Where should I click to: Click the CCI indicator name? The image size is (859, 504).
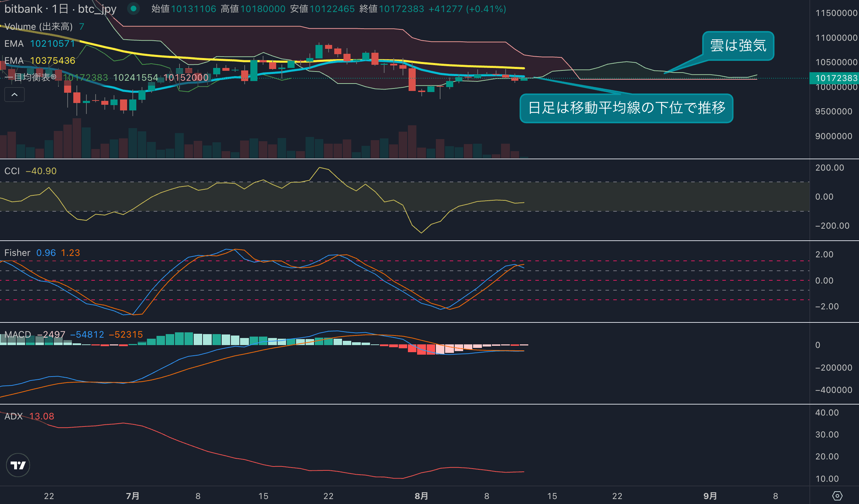coord(12,171)
